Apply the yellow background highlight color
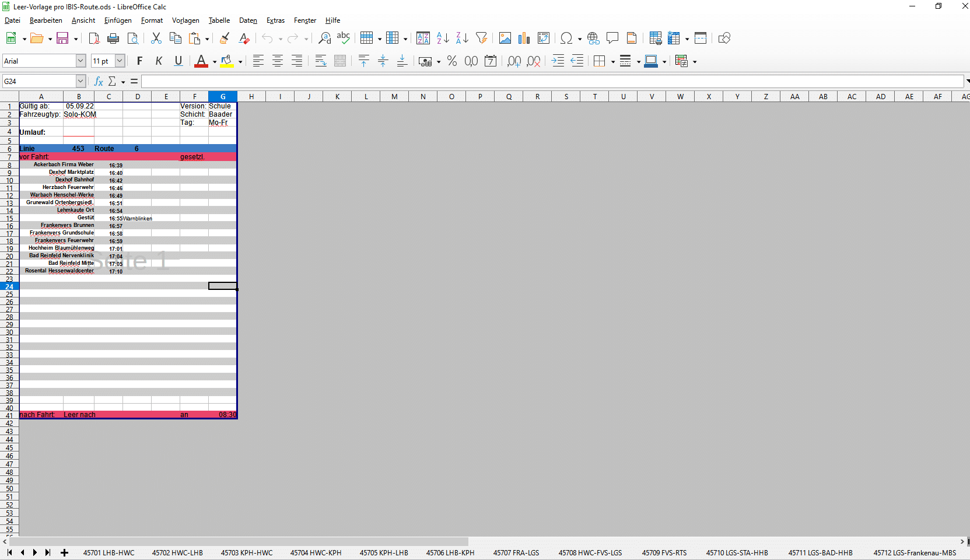The width and height of the screenshot is (970, 560). [x=227, y=61]
